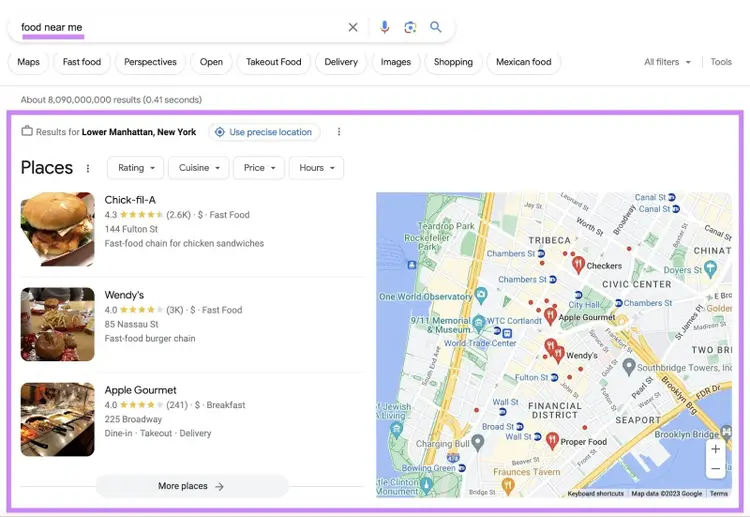This screenshot has width=750, height=517.
Task: Start voice search with microphone icon
Action: (x=384, y=27)
